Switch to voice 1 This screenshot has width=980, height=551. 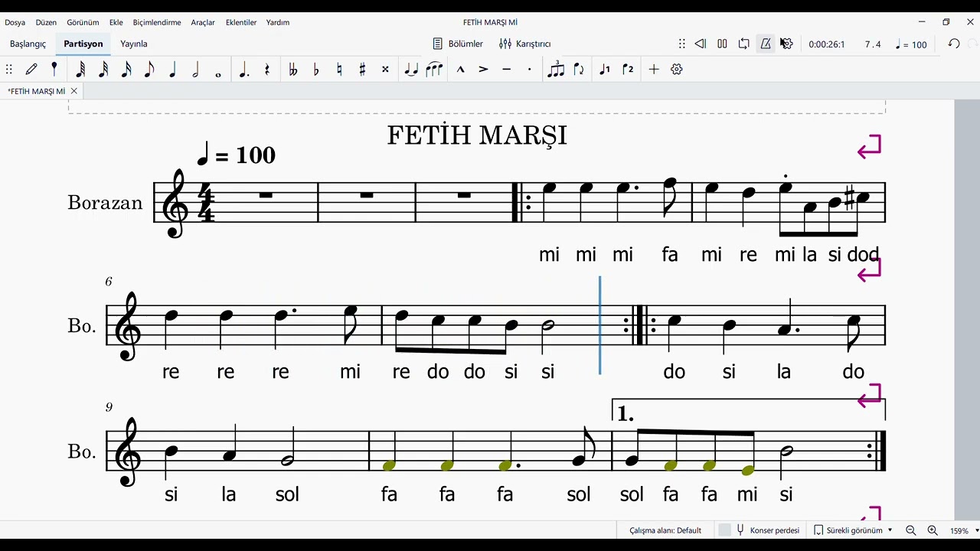(605, 70)
